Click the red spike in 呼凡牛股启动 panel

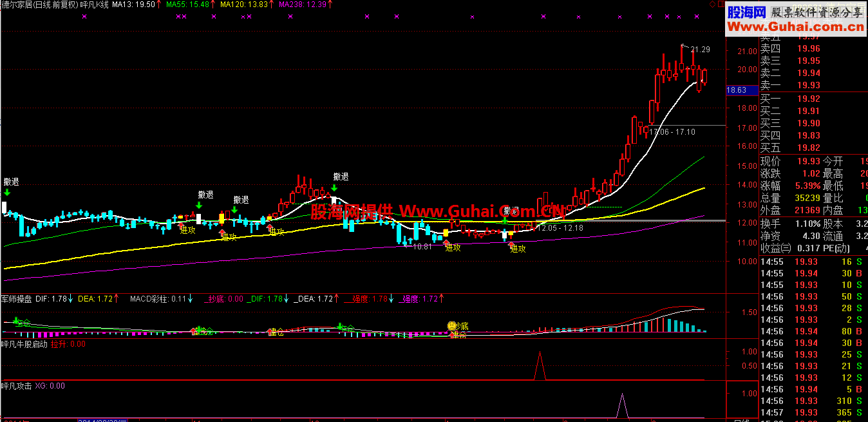pos(540,366)
